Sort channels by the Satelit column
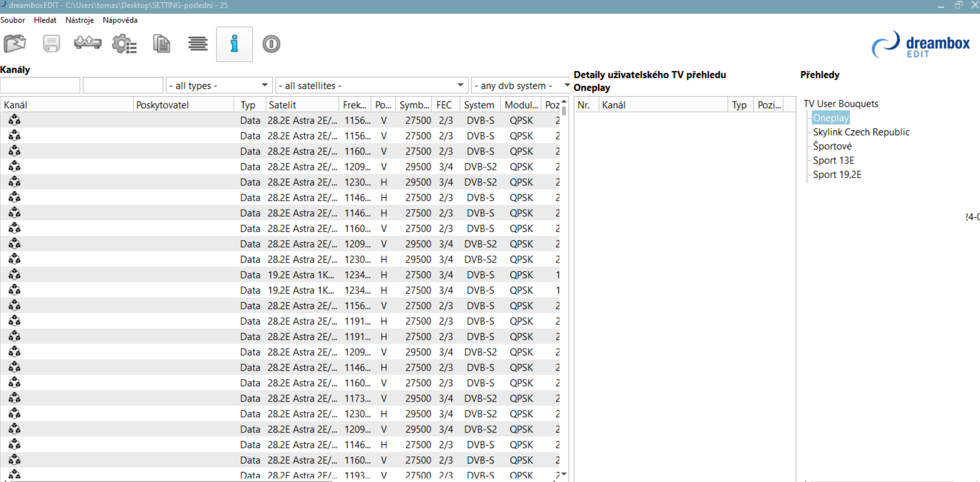This screenshot has height=482, width=980. tap(302, 105)
